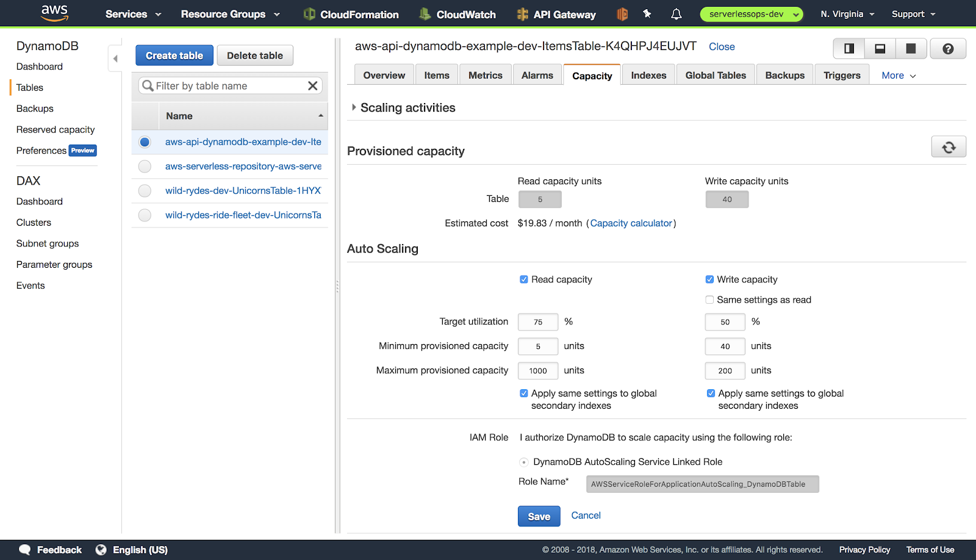
Task: Click the API Gateway shortcut icon
Action: pyautogui.click(x=522, y=14)
